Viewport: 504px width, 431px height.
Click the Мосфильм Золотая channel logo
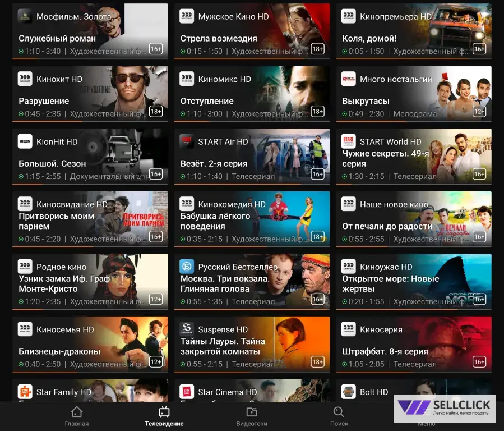click(x=25, y=16)
